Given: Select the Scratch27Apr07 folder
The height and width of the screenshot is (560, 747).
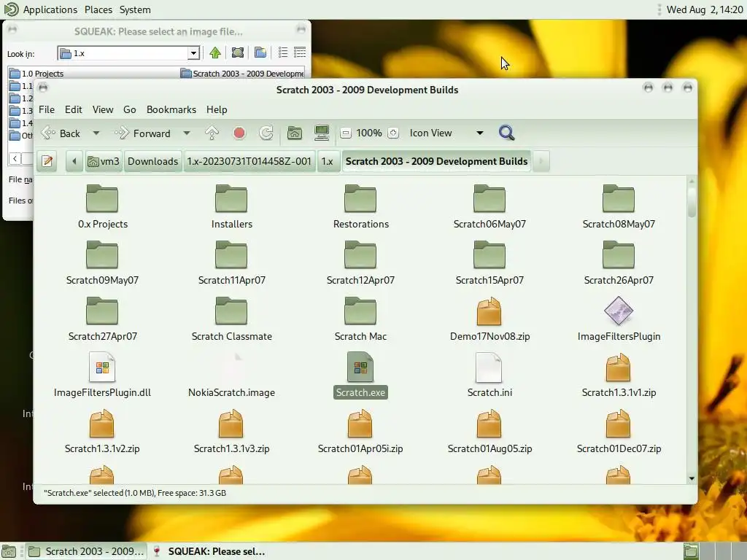Looking at the screenshot, I should (102, 319).
